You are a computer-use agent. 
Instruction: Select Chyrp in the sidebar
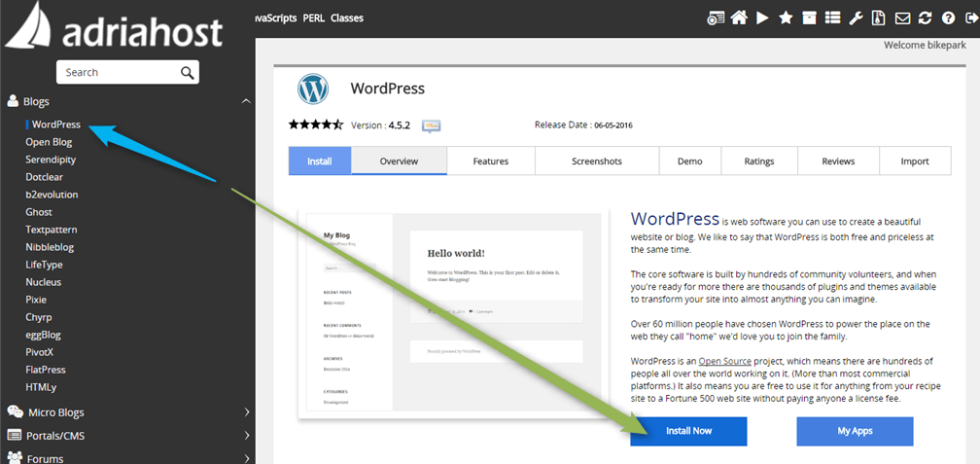pyautogui.click(x=39, y=317)
